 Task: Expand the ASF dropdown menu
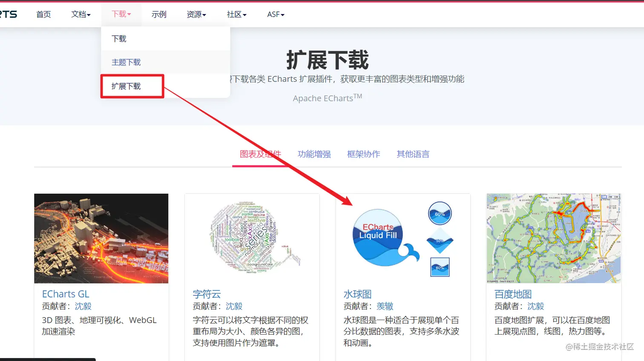[276, 14]
